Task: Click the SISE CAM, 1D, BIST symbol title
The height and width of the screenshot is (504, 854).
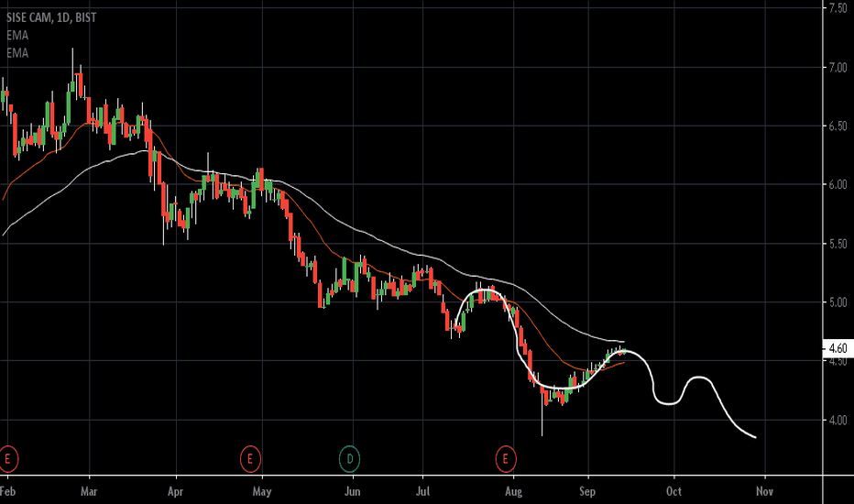Action: point(51,17)
